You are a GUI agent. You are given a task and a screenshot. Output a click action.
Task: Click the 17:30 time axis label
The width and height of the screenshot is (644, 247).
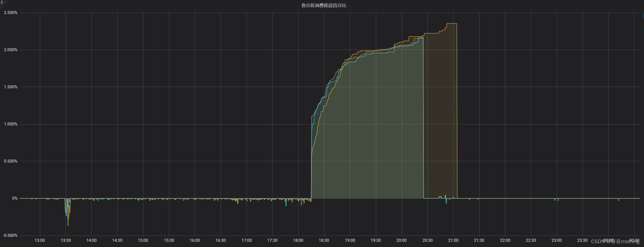point(272,240)
